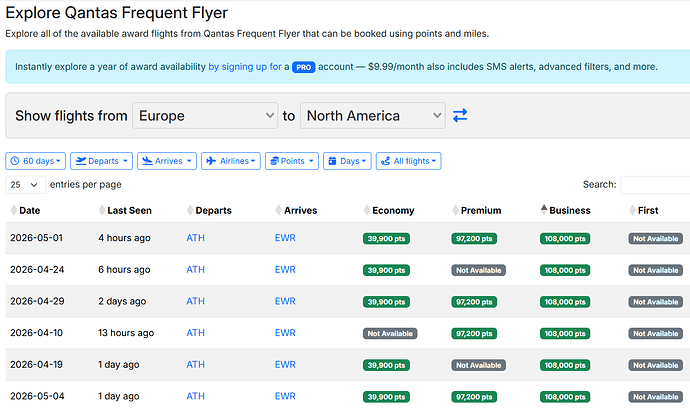Open the Departs filter dropdown
This screenshot has width=690, height=411.
coord(101,161)
